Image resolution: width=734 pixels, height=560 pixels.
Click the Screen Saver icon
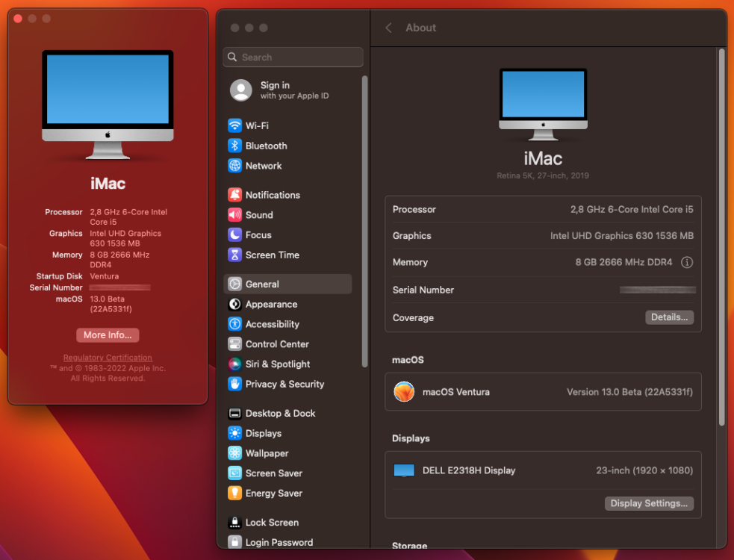pos(234,473)
